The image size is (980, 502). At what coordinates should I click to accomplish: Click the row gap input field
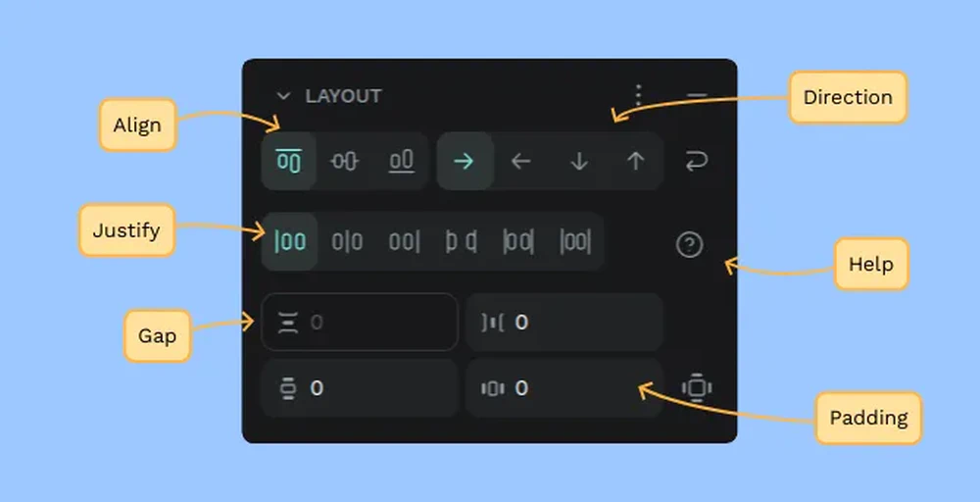click(360, 322)
